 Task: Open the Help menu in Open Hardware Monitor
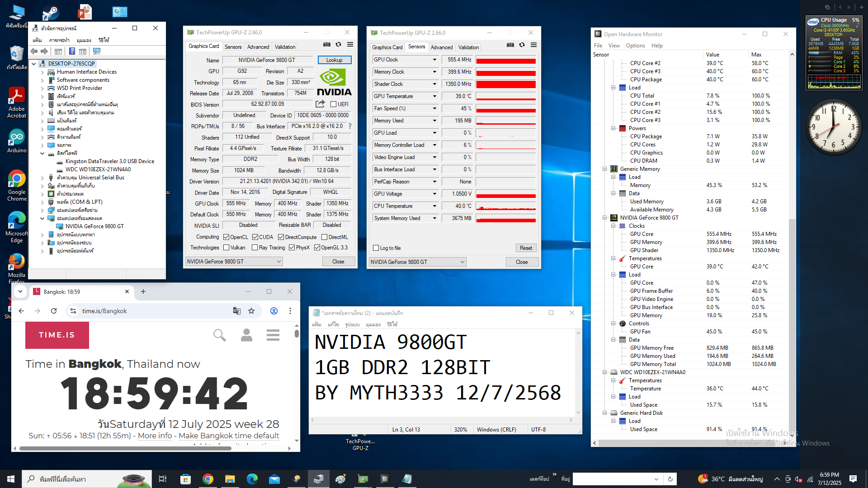(657, 46)
